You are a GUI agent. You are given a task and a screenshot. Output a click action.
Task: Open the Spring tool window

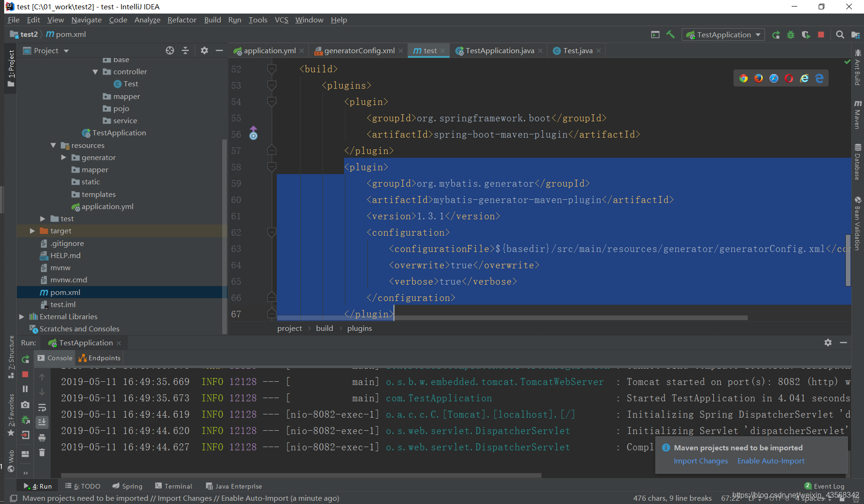(127, 486)
